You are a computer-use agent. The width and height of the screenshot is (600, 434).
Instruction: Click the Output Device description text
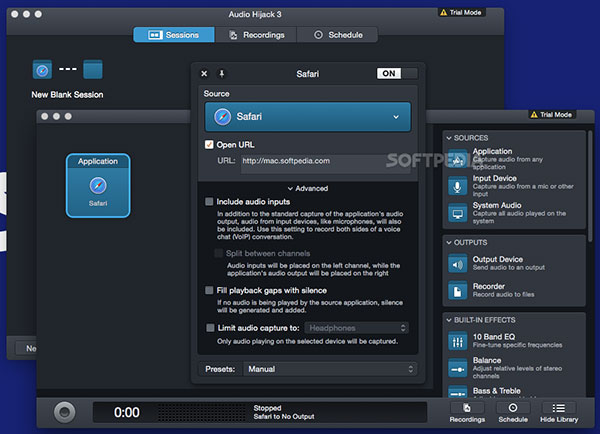(x=509, y=268)
